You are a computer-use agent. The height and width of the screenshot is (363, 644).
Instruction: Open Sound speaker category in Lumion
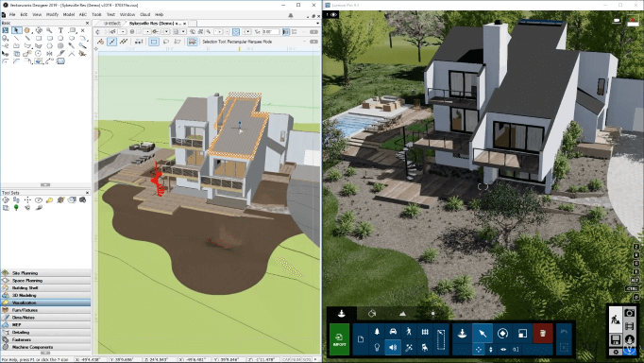pyautogui.click(x=393, y=347)
